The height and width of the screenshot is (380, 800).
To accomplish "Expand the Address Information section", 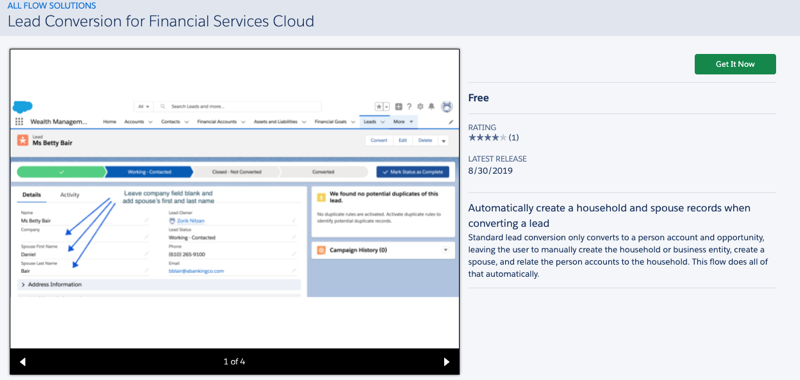I will [159, 284].
